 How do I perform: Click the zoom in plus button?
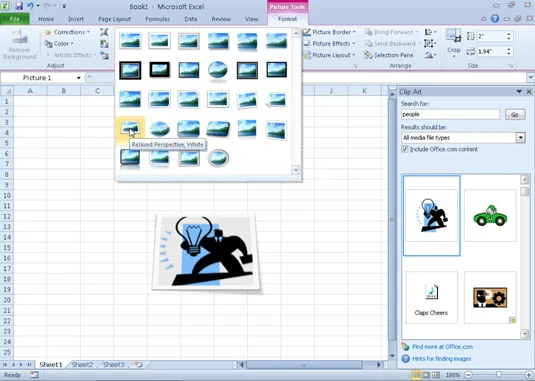(x=529, y=375)
